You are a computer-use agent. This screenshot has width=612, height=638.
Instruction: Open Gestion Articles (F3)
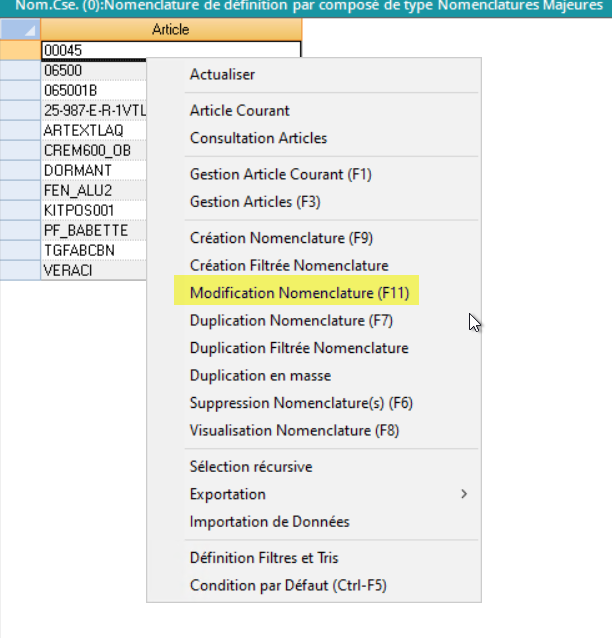click(254, 202)
